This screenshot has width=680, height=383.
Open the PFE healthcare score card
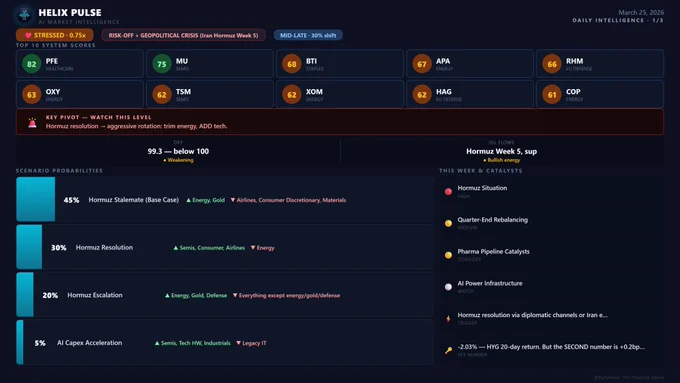[80, 64]
